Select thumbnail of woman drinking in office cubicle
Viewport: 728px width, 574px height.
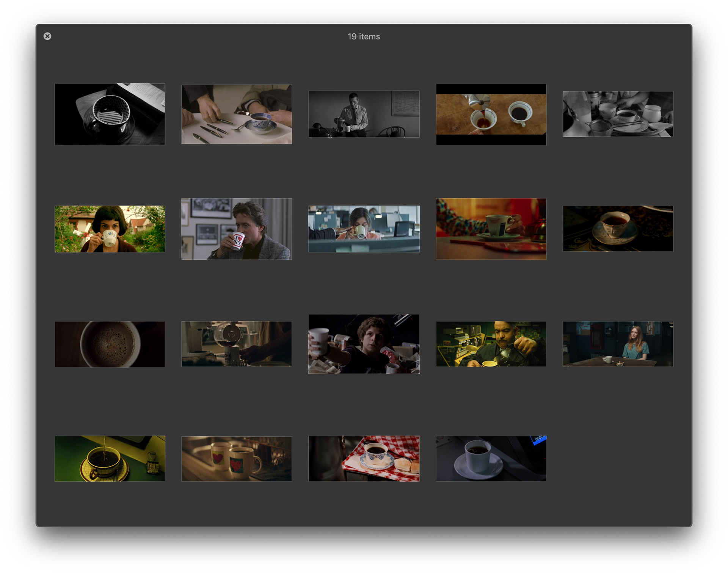pos(364,229)
